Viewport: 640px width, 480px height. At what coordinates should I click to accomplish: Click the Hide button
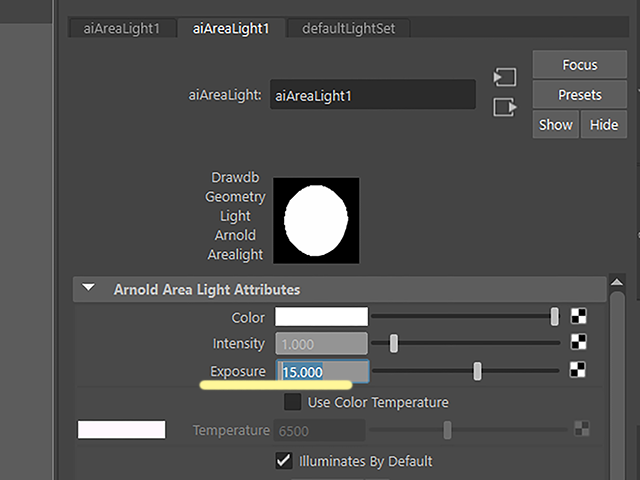pyautogui.click(x=604, y=124)
